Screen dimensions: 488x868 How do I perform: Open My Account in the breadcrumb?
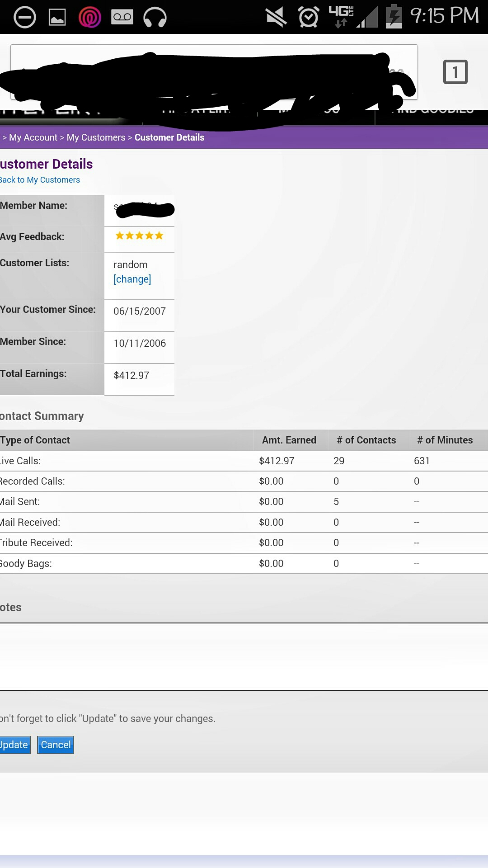point(33,137)
